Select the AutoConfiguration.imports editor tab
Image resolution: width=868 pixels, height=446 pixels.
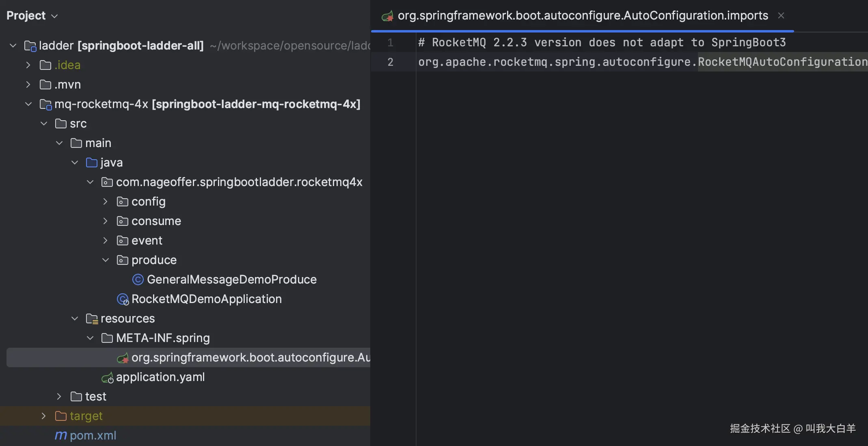(582, 16)
